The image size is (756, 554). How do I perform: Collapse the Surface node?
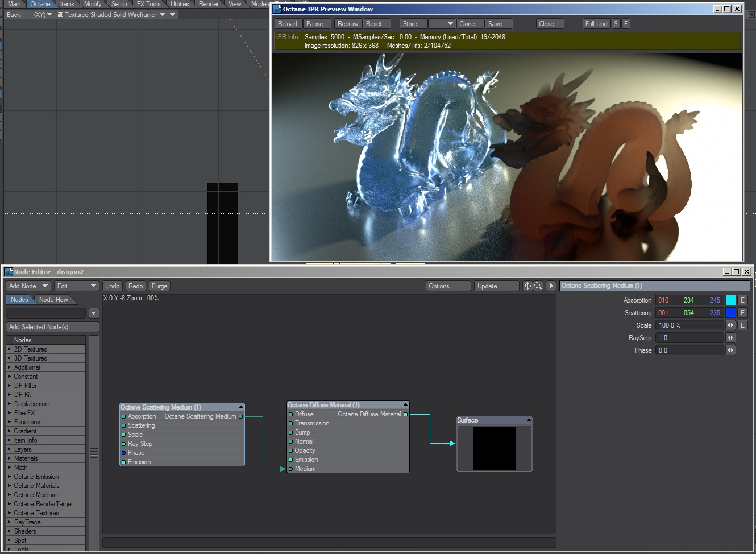click(529, 420)
